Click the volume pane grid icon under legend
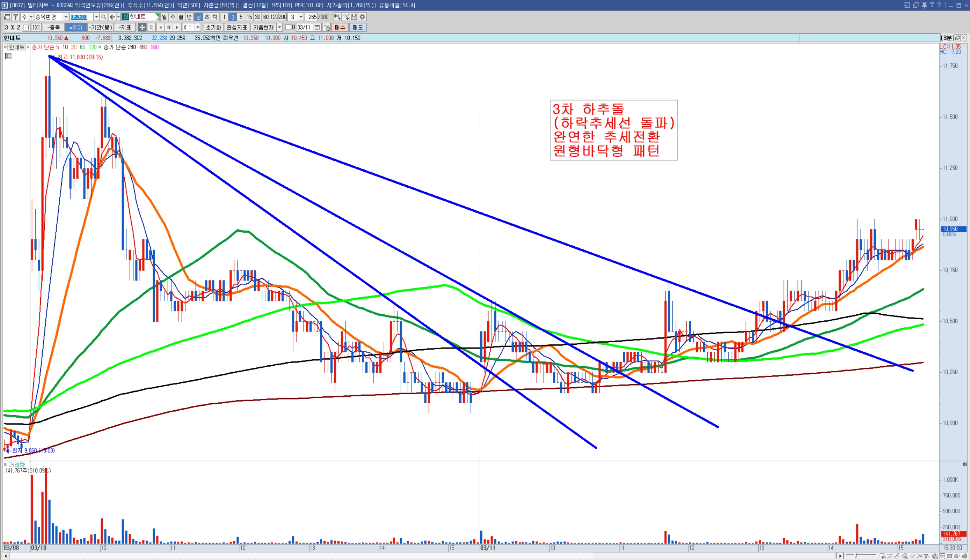Viewport: 970px width, 560px height. [x=8, y=56]
